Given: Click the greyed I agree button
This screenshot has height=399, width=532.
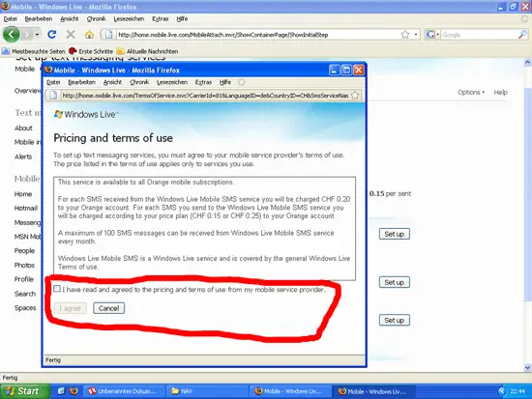Looking at the screenshot, I should 71,308.
